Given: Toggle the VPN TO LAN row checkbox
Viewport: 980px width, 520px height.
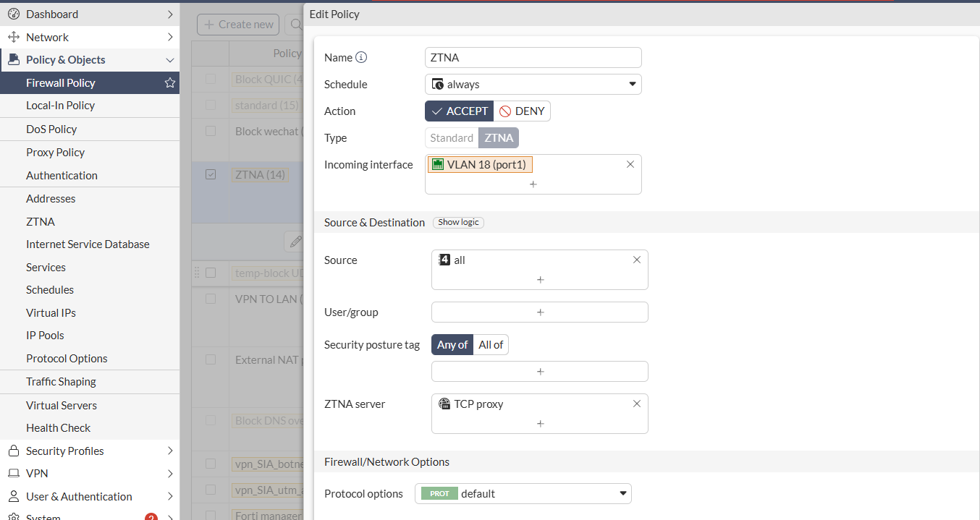Looking at the screenshot, I should point(211,298).
